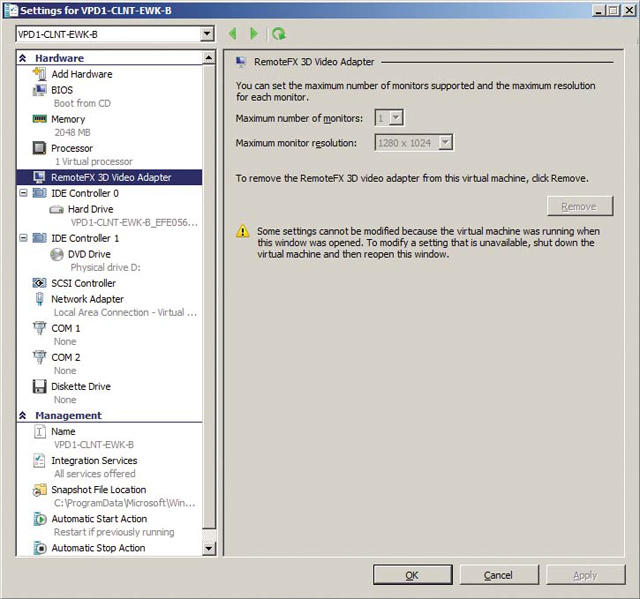Select the Diskette Drive floppy icon

tap(40, 386)
